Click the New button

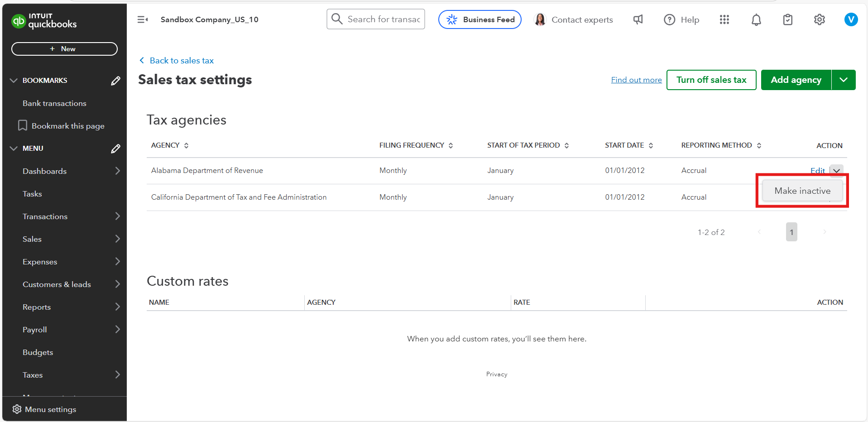point(64,49)
